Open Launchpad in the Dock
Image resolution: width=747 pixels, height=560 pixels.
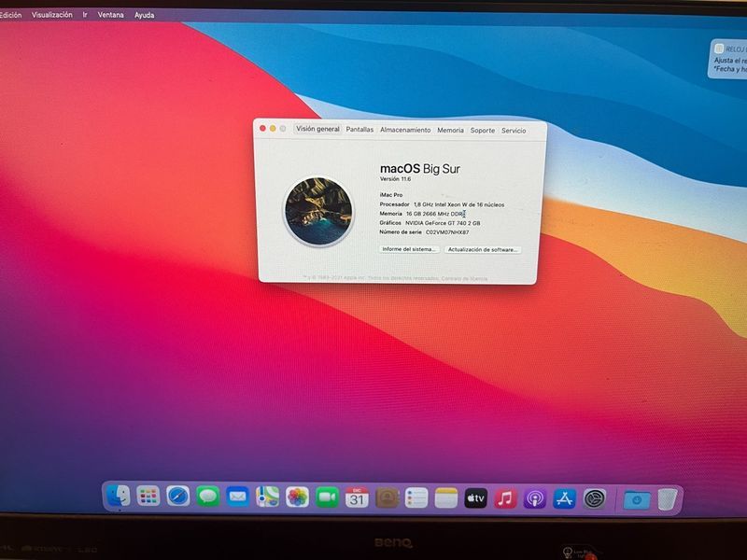pos(148,497)
